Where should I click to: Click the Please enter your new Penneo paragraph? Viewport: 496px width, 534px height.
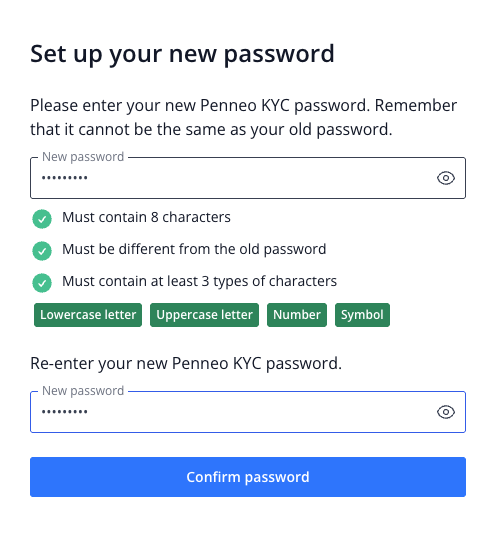244,117
